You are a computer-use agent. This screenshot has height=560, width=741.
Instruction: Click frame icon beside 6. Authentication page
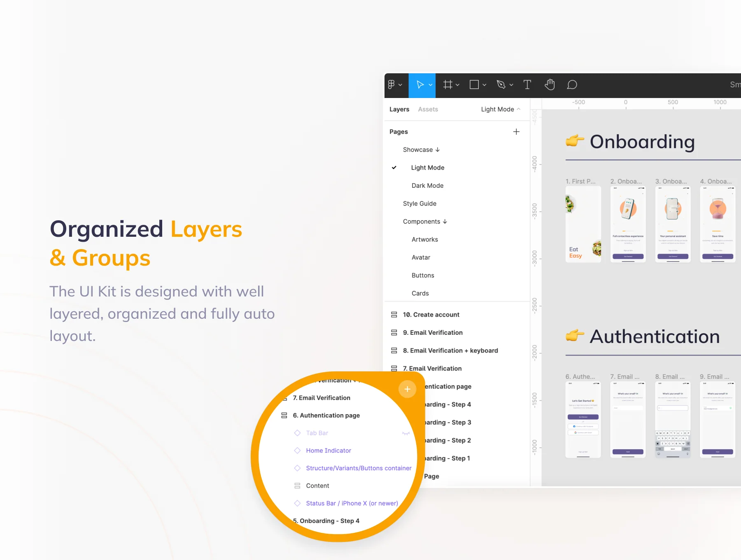(284, 415)
